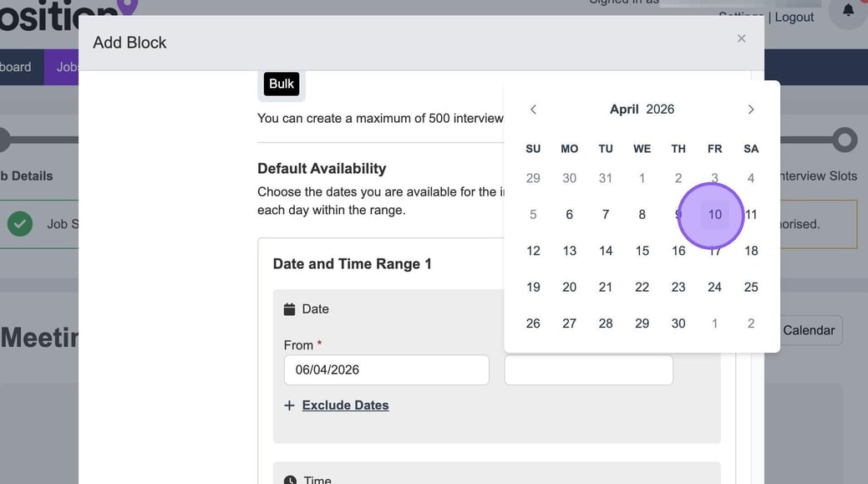Open the Jobs tab in navigation
868x484 pixels.
[x=67, y=67]
